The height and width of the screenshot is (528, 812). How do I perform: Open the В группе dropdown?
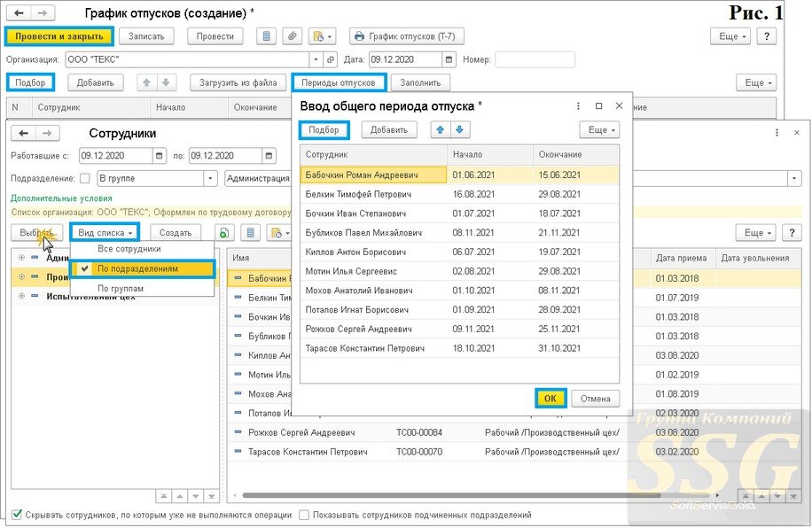[210, 179]
